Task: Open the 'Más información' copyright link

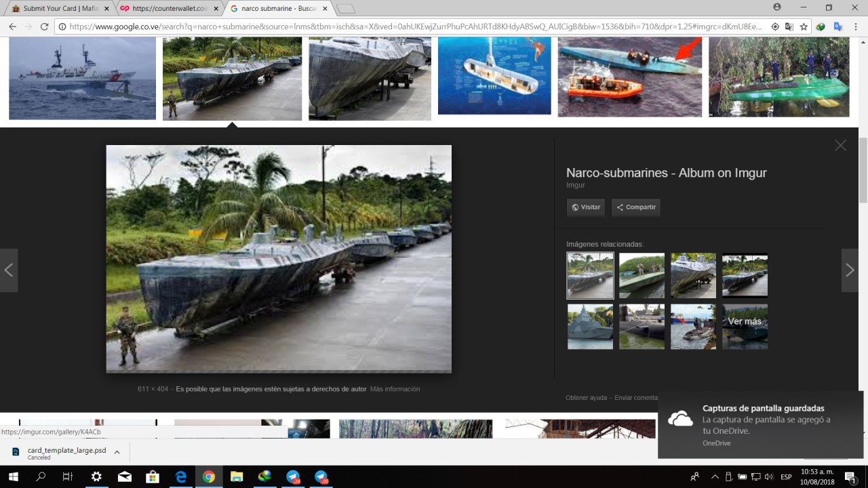Action: pyautogui.click(x=395, y=389)
